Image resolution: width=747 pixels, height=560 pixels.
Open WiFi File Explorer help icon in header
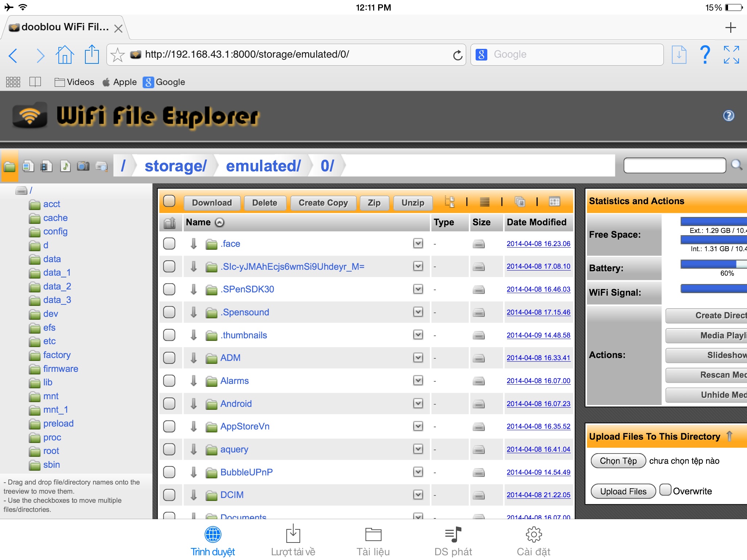pos(728,116)
